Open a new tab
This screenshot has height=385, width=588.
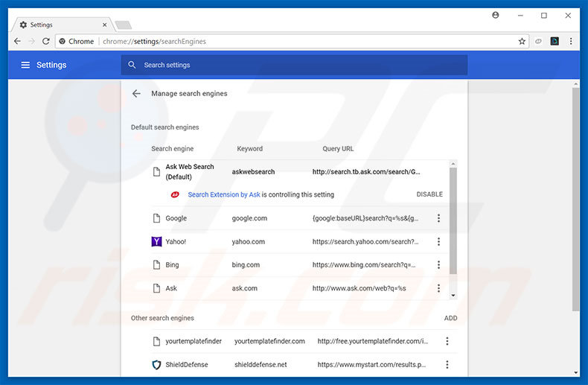pos(123,25)
